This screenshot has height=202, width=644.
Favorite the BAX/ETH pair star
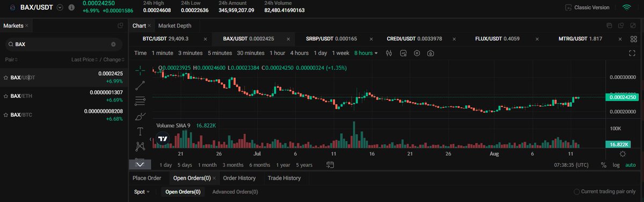[x=6, y=96]
